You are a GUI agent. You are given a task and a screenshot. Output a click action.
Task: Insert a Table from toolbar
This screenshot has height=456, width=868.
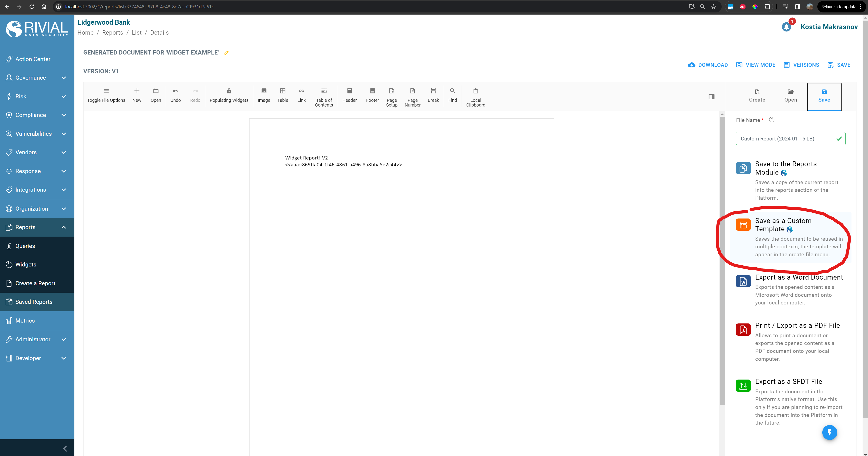pyautogui.click(x=282, y=95)
